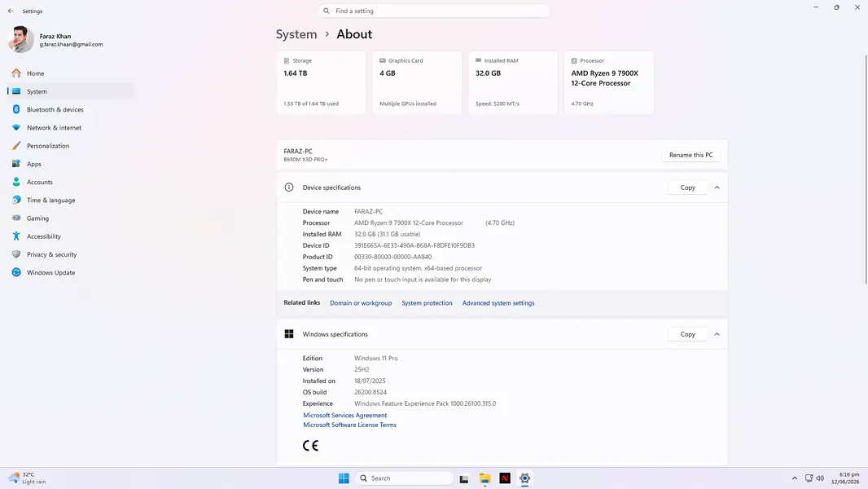Copy the Device specifications
Screen dimensions: 868x489
coord(687,187)
